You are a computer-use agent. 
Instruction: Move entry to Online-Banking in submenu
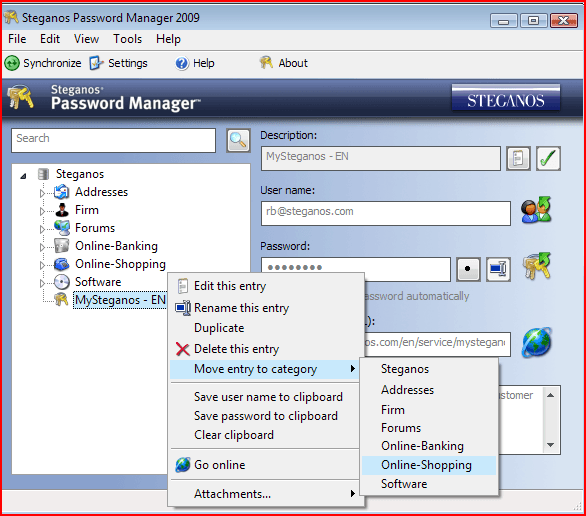point(429,446)
